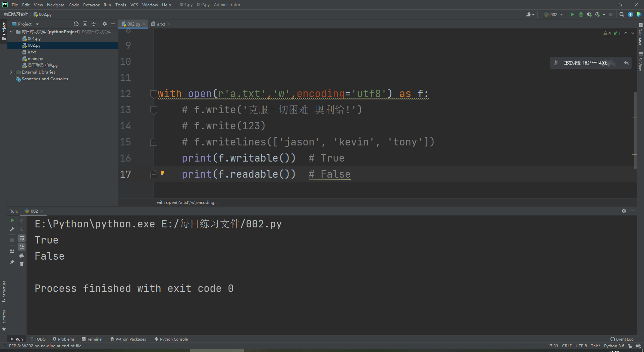Hide the Project tool window

pos(113,24)
